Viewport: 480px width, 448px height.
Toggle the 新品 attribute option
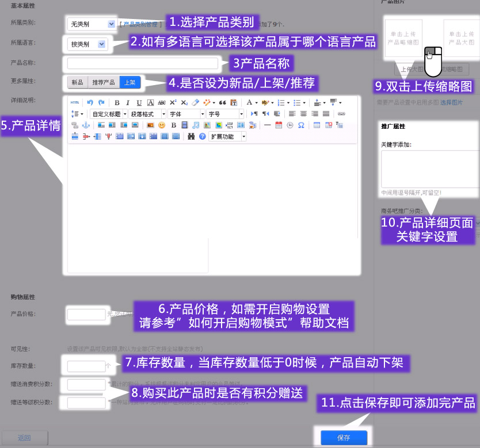tap(77, 82)
